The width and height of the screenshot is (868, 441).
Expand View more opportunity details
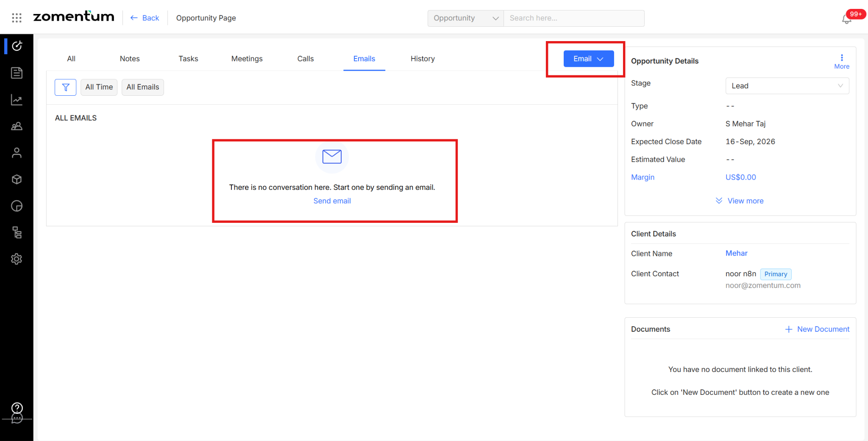[x=740, y=201]
